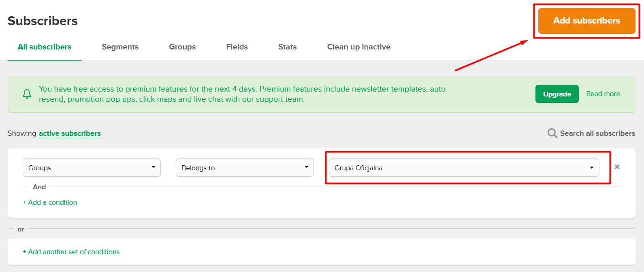Click the active subscribers filter link
The height and width of the screenshot is (272, 644).
70,133
